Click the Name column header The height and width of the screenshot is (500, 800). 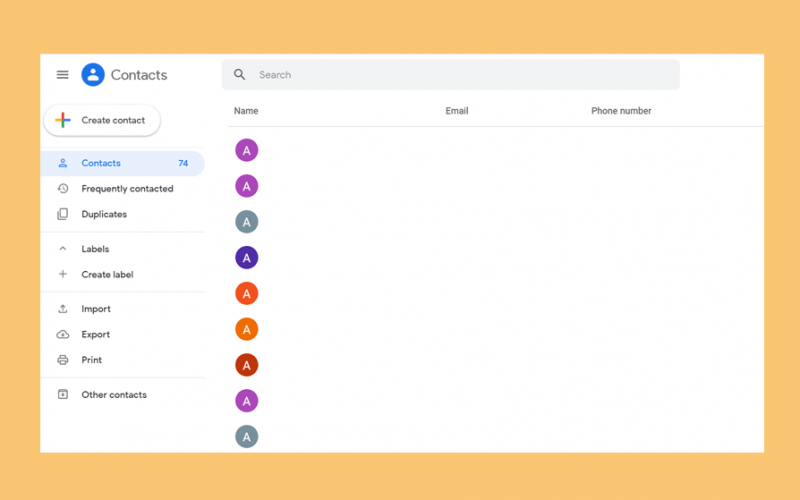pyautogui.click(x=246, y=111)
